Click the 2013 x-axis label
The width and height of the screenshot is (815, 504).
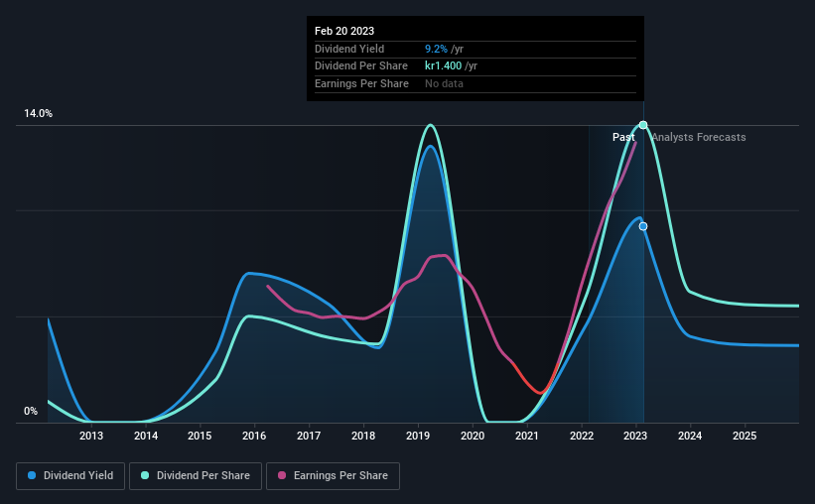[x=91, y=436]
